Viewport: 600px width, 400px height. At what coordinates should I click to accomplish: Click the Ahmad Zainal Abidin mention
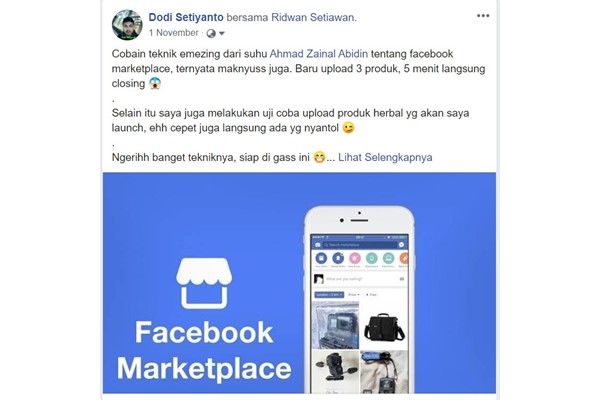(319, 54)
